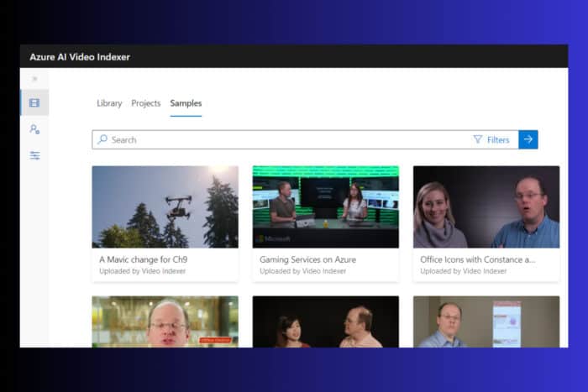Open the drone video thumbnail
Image resolution: width=588 pixels, height=392 pixels.
point(165,206)
